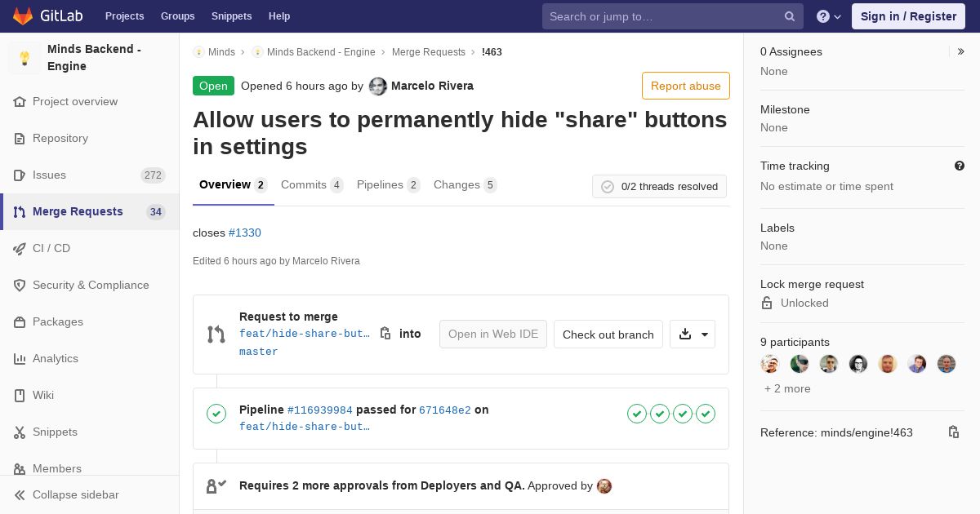Expand the '+ 2 more' participants

[787, 388]
